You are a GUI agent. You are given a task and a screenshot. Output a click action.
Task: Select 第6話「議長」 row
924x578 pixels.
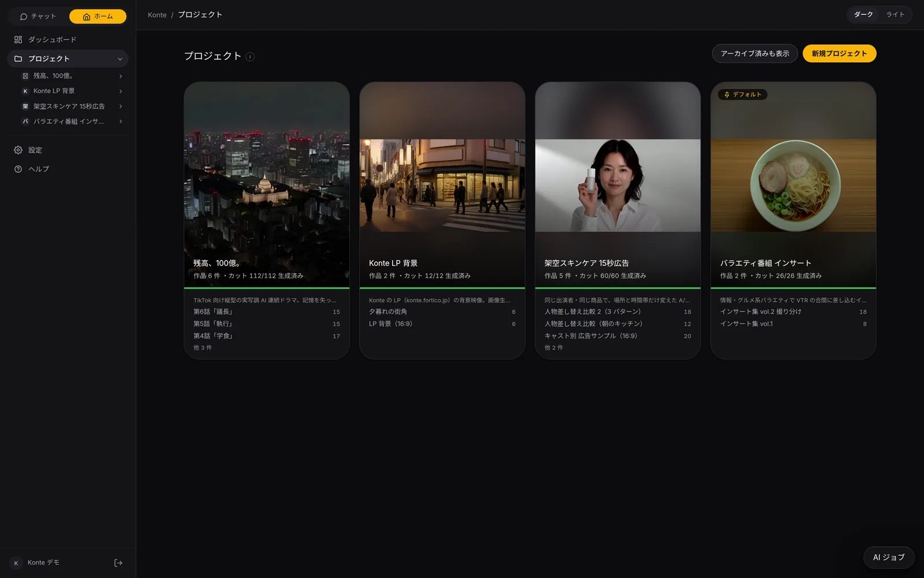pos(267,312)
